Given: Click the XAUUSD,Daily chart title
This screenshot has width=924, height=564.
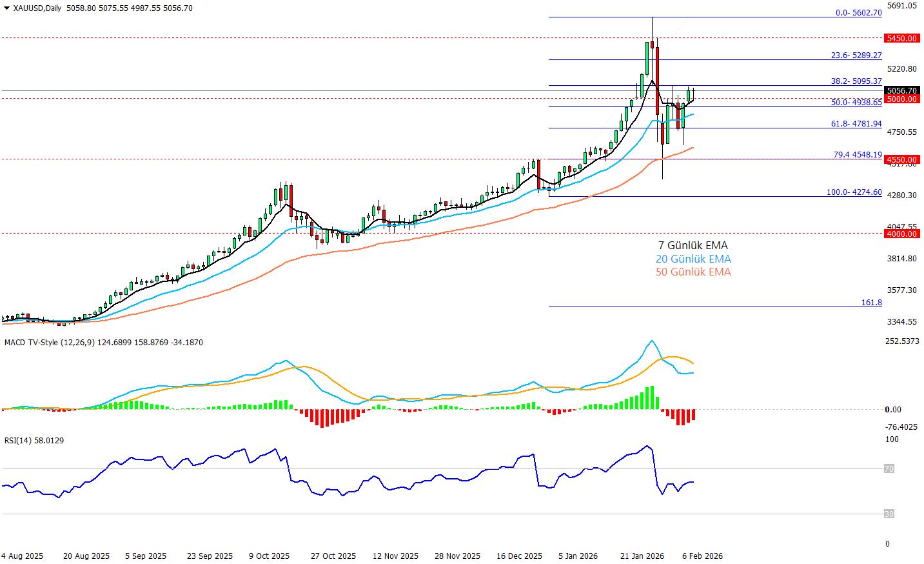Looking at the screenshot, I should 37,8.
